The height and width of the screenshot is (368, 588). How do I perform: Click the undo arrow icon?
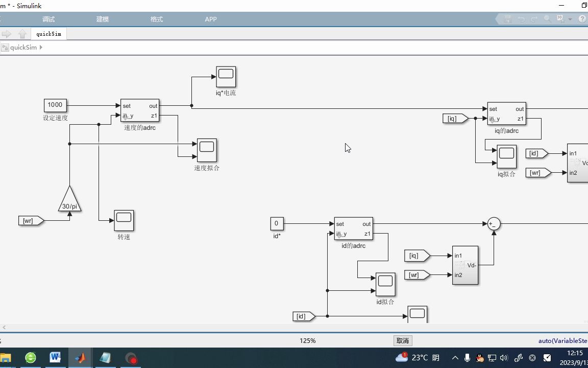(521, 19)
